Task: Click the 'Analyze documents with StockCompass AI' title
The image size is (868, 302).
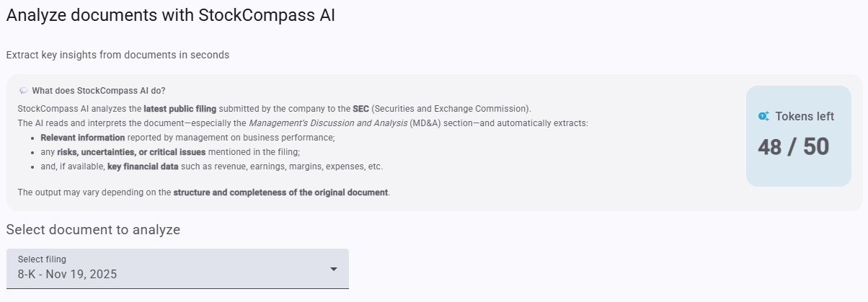Action: [x=171, y=15]
